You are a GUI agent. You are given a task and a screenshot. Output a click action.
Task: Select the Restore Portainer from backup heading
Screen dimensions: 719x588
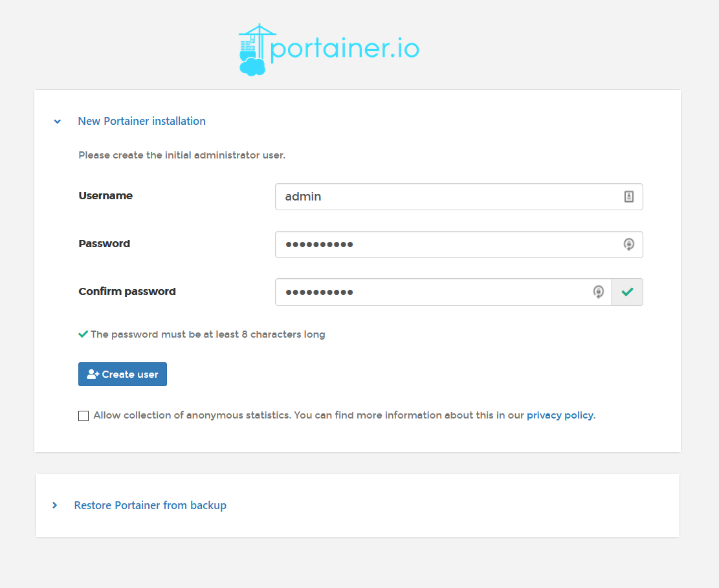[x=150, y=505]
